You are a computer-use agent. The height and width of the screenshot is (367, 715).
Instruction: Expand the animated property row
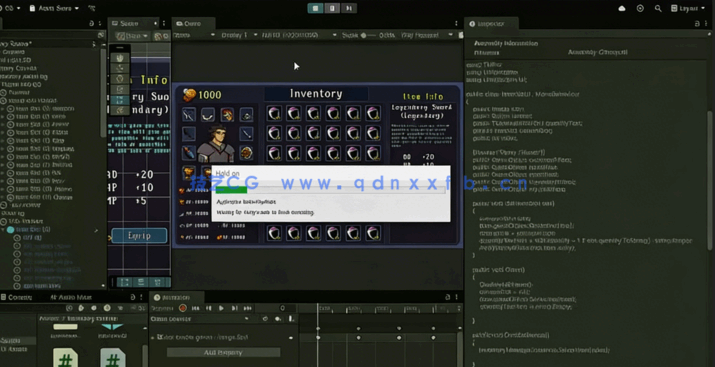pyautogui.click(x=153, y=338)
